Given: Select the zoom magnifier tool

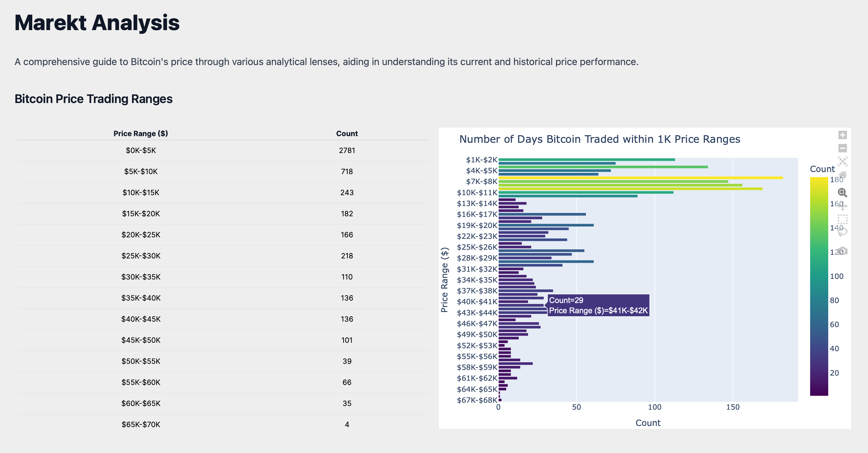Looking at the screenshot, I should click(x=842, y=193).
